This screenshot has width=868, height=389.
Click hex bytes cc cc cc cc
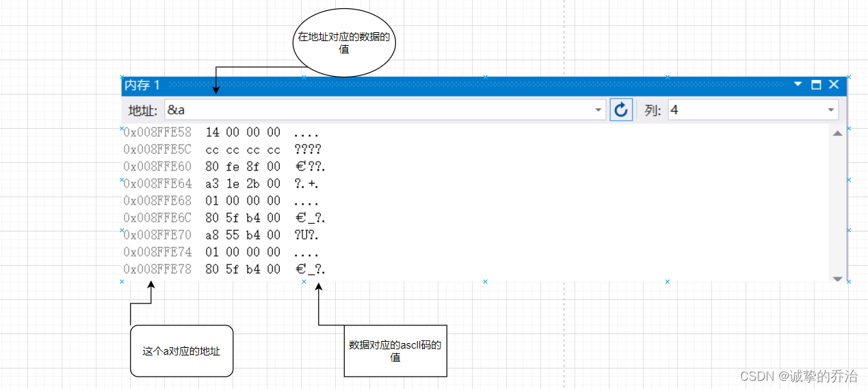click(x=243, y=149)
